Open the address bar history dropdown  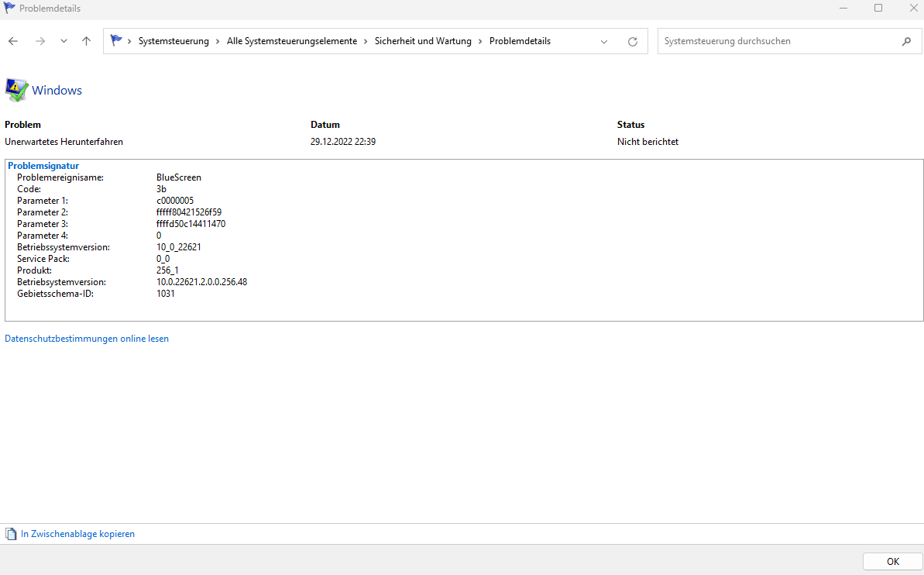[x=604, y=42]
